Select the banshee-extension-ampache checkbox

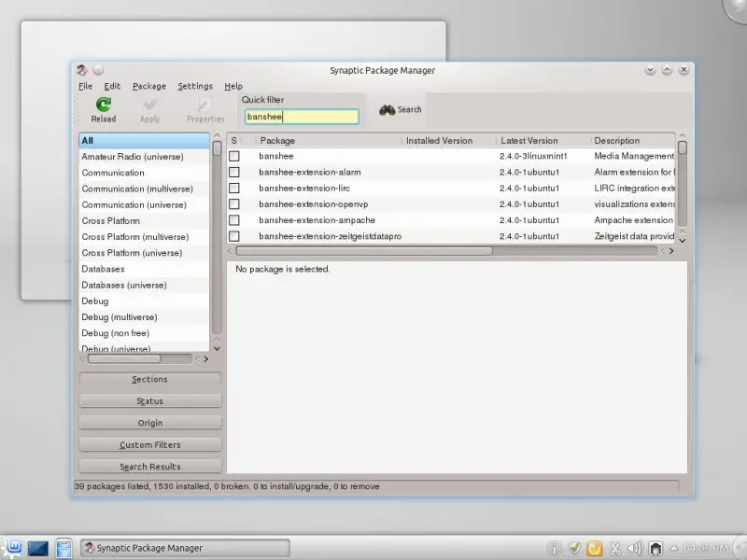[234, 220]
